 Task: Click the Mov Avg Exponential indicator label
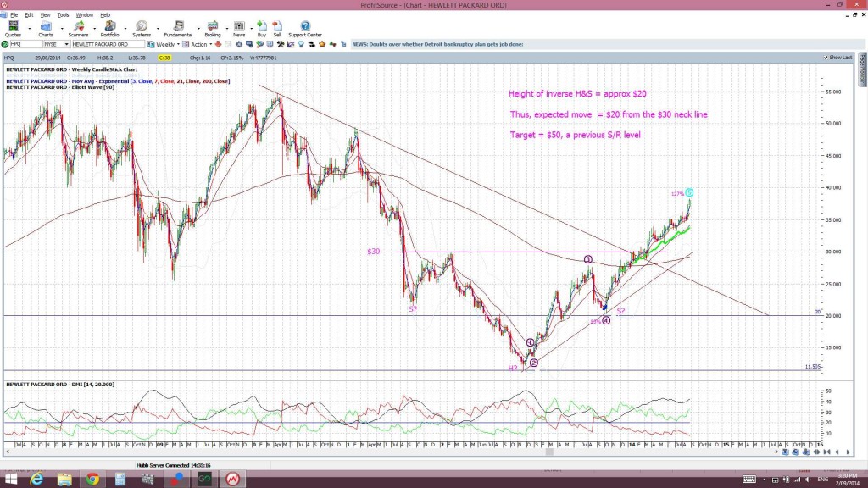[x=118, y=80]
